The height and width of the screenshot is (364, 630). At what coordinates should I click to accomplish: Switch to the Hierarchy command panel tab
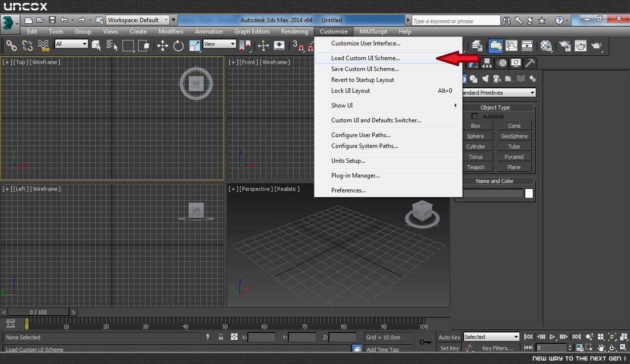click(487, 63)
